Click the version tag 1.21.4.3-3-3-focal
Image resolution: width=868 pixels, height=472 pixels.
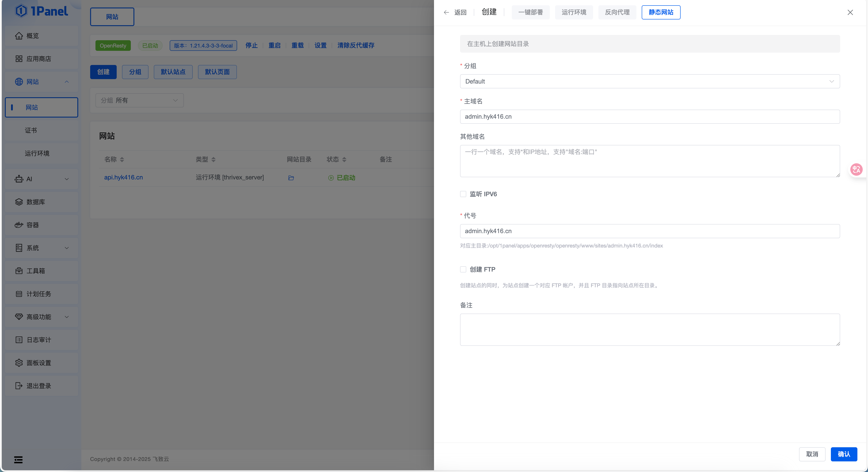[x=203, y=46]
